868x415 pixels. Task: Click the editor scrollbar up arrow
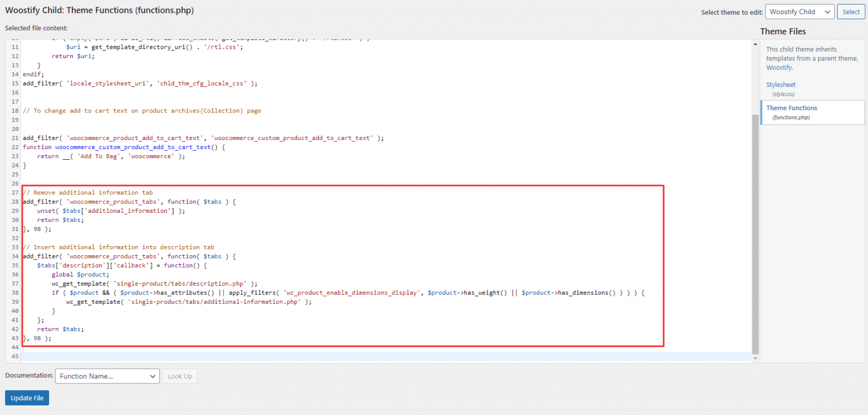click(756, 43)
